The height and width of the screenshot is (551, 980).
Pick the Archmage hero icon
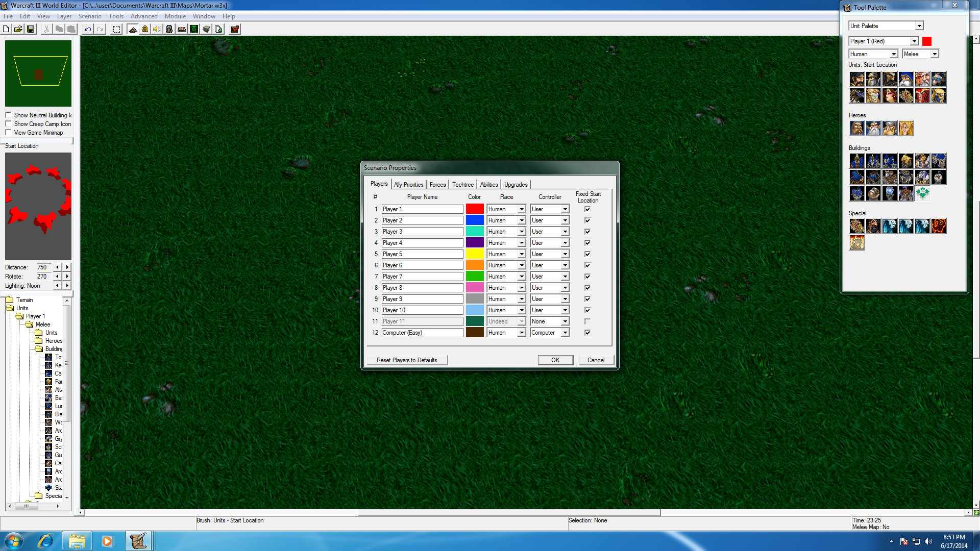coord(873,128)
